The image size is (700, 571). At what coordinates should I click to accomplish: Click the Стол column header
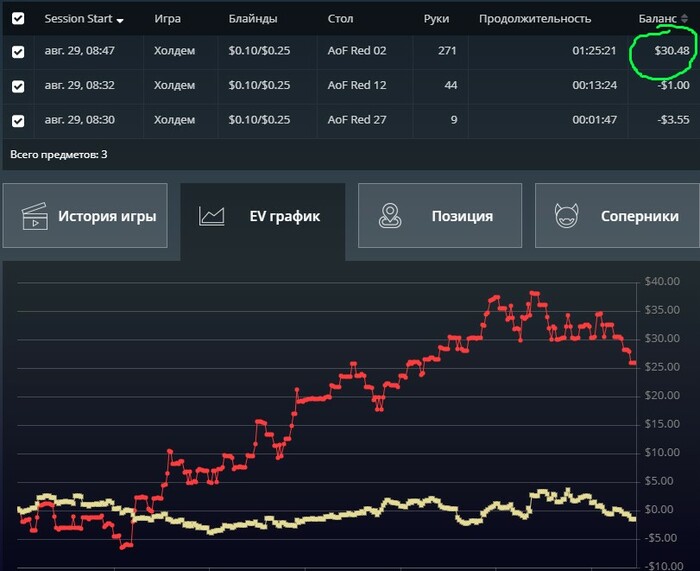click(x=340, y=19)
